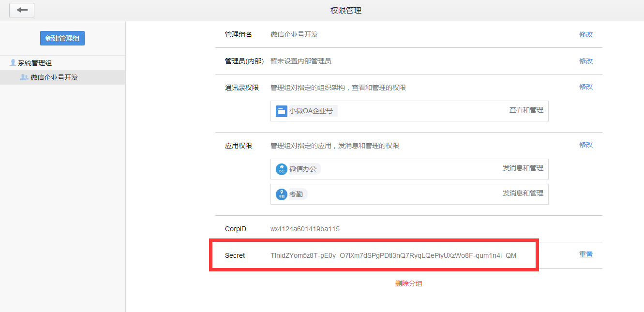Click the CorpID value wx4124a601419ba115
644x312 pixels.
(x=305, y=229)
